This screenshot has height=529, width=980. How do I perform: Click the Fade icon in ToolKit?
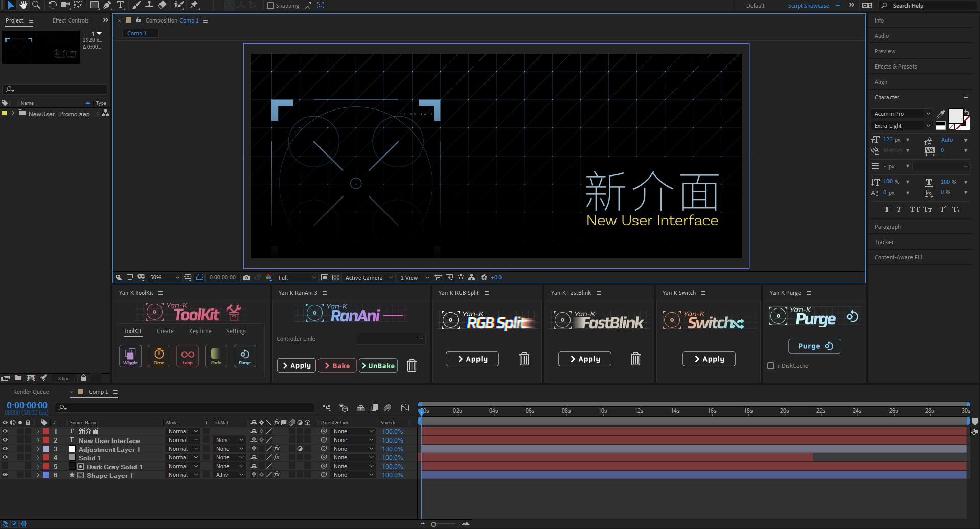point(216,356)
